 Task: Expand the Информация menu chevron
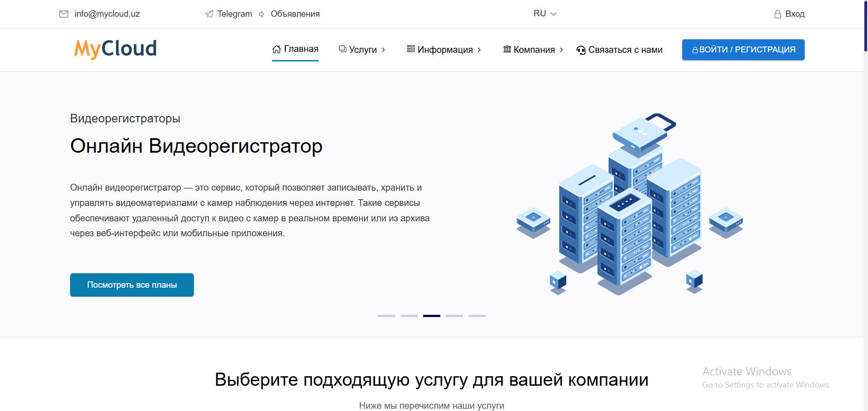pos(480,50)
